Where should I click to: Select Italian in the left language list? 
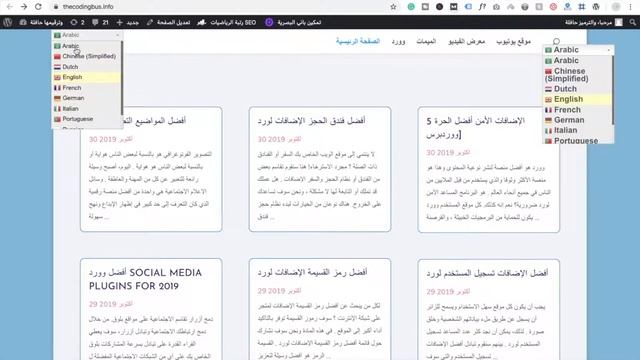click(x=87, y=109)
